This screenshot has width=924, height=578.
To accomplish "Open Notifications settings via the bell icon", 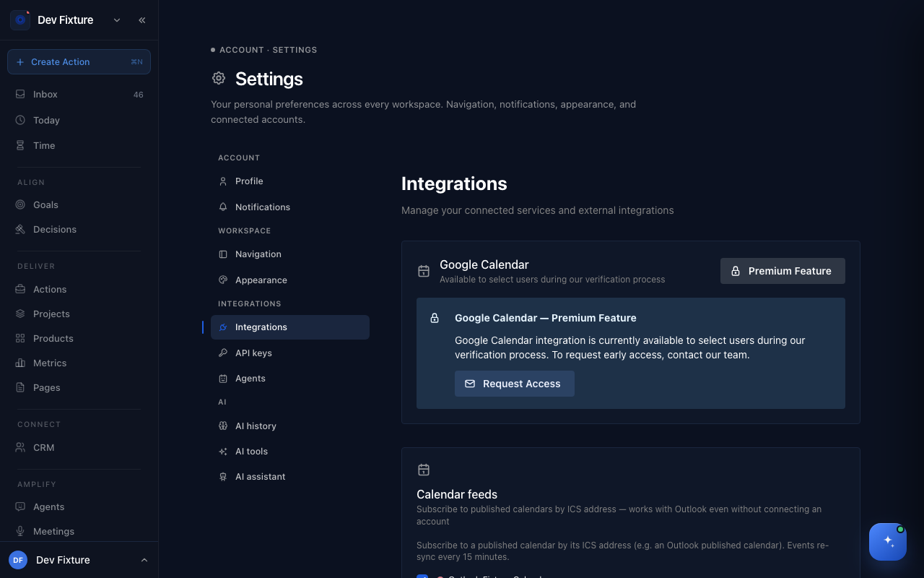I will pyautogui.click(x=223, y=207).
